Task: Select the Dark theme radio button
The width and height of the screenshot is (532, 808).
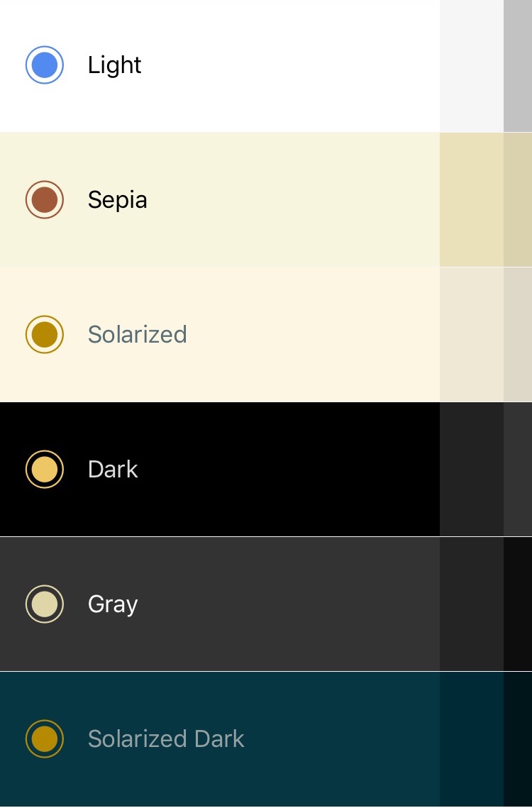Action: (45, 470)
